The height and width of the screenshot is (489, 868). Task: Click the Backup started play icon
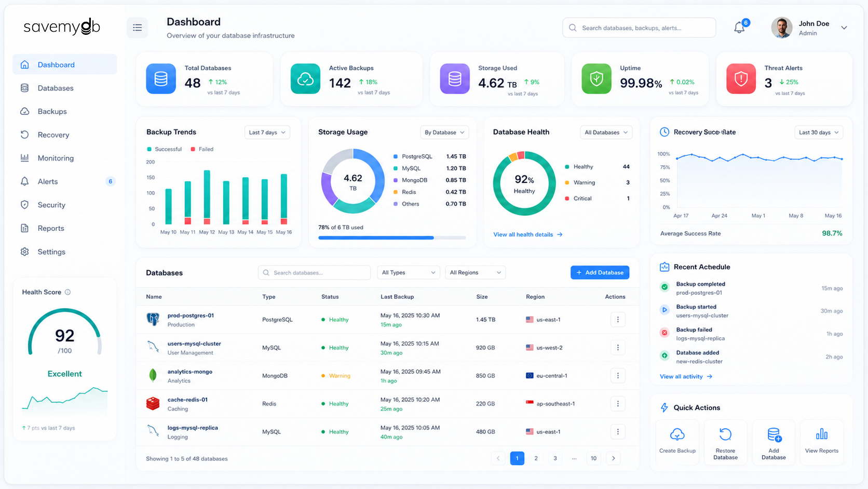point(664,310)
